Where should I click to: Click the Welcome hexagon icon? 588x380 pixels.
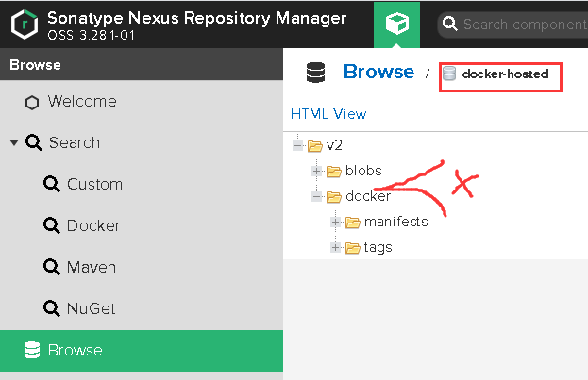[32, 102]
